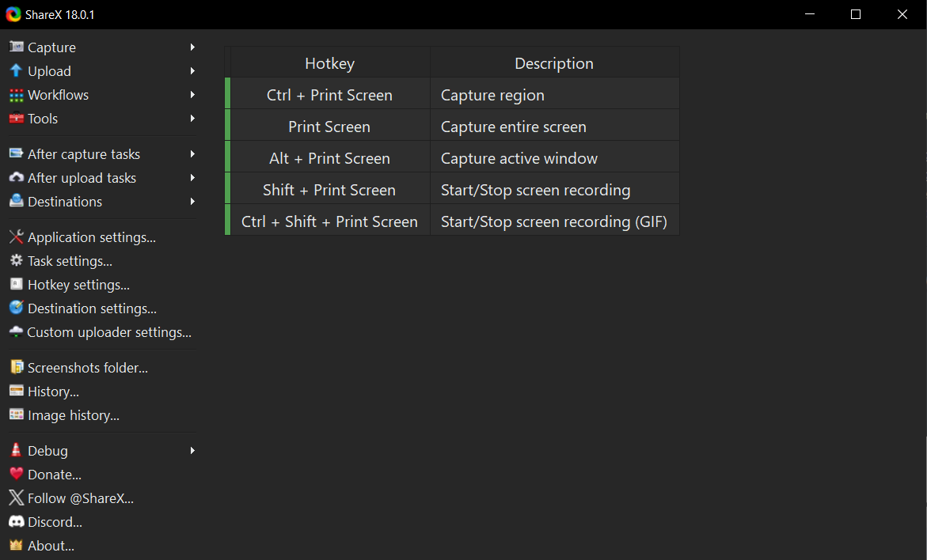
Task: Expand the Destinations submenu chevron
Action: (x=192, y=201)
